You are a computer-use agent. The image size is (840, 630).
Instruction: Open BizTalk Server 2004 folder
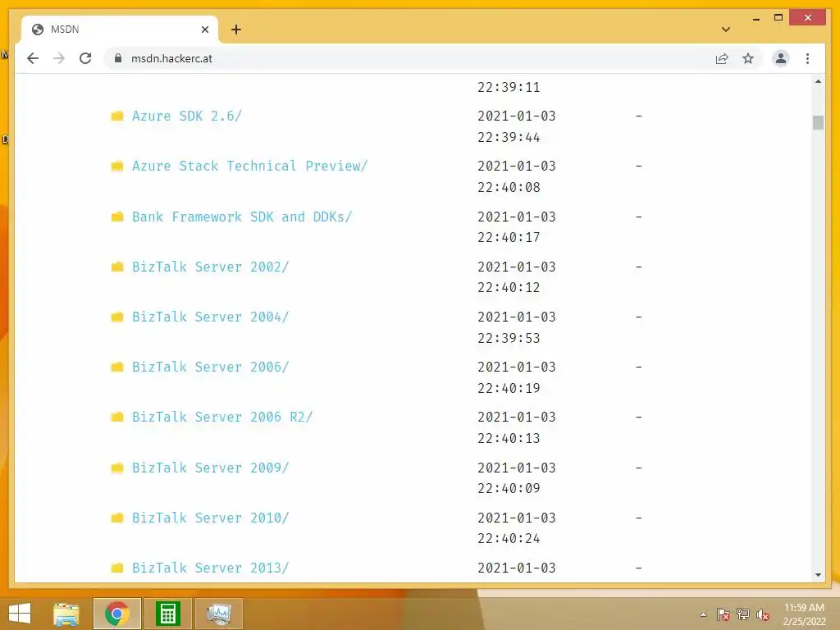click(211, 317)
